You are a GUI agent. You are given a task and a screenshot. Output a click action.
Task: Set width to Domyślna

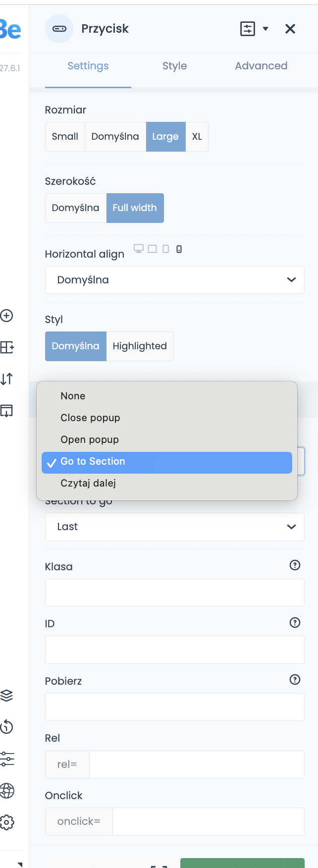coord(76,208)
